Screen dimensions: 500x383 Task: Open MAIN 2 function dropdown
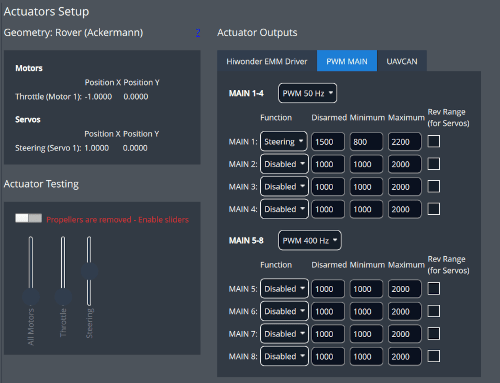click(x=284, y=164)
